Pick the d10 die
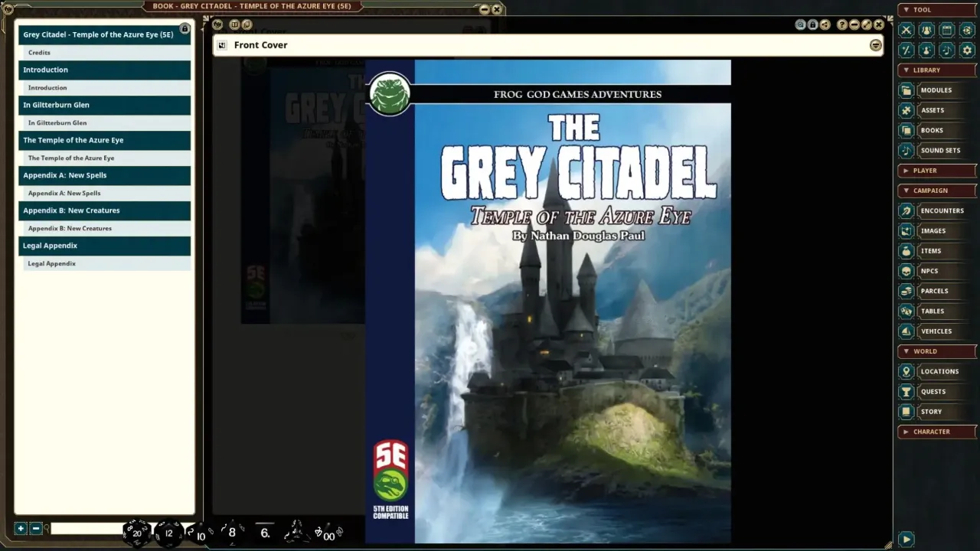The width and height of the screenshot is (980, 551). click(201, 534)
